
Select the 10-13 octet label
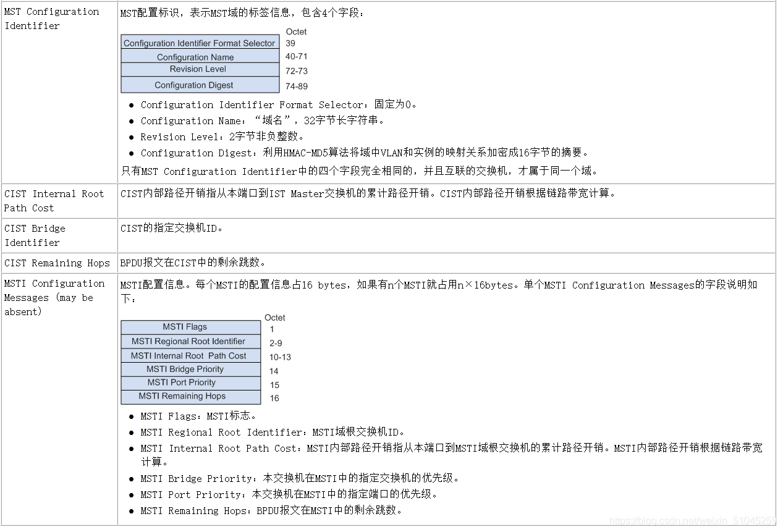[280, 357]
